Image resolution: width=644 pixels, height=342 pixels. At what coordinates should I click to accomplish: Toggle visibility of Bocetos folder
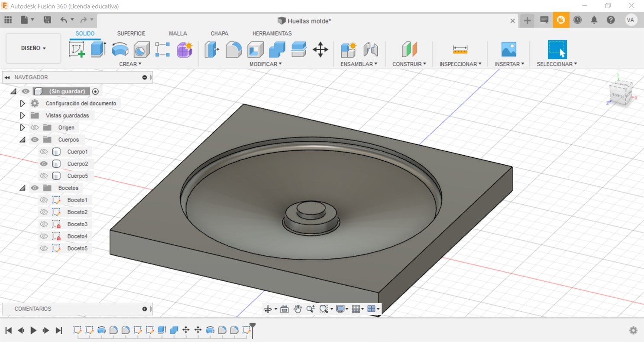pos(35,188)
